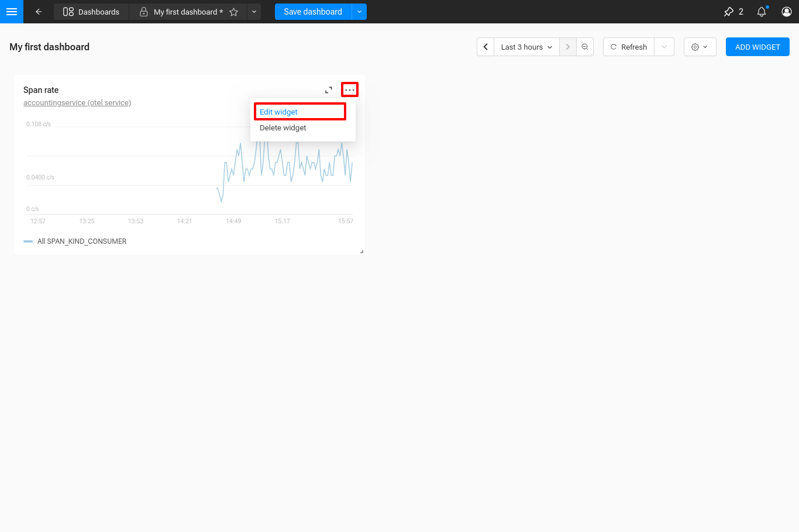Choose Delete widget from the menu

tap(283, 128)
